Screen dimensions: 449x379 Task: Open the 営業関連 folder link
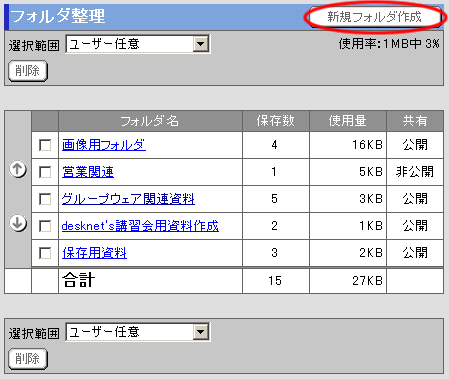(88, 172)
